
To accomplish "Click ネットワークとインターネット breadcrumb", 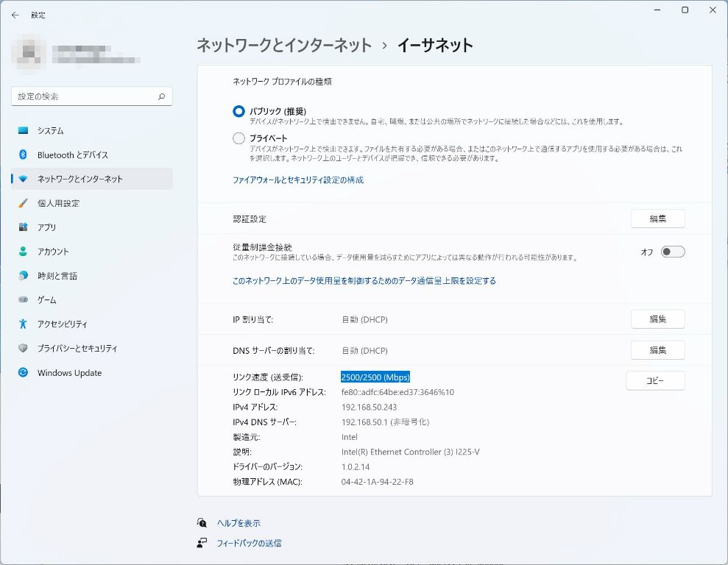I will tap(284, 46).
